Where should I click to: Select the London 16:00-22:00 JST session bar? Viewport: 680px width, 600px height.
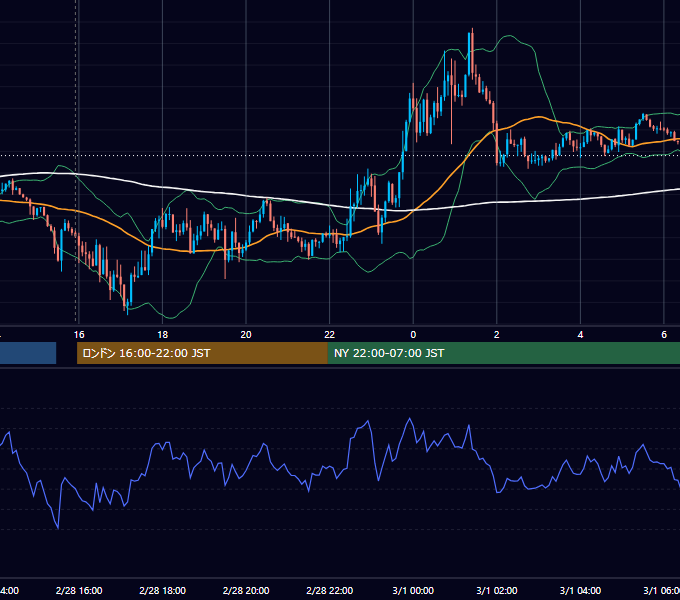click(x=202, y=353)
